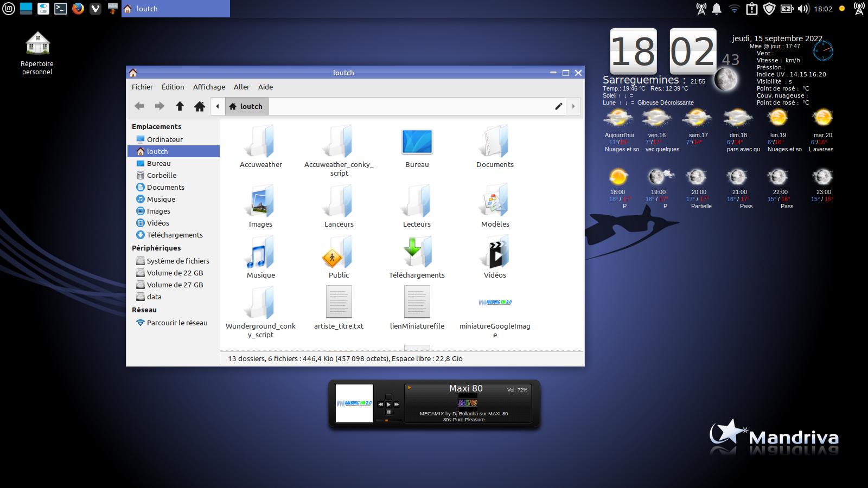Open Volume de 27 GB in sidebar
Screen dimensions: 868x488
click(x=174, y=285)
